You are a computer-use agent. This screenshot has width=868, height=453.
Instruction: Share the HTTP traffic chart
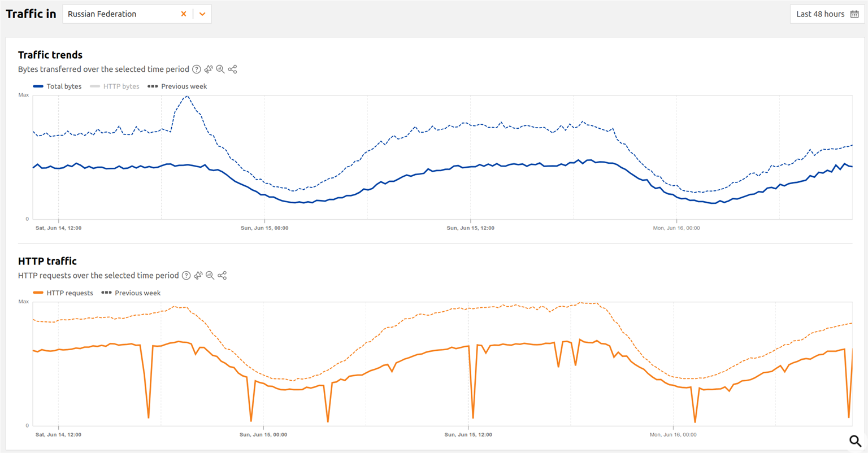tap(222, 276)
